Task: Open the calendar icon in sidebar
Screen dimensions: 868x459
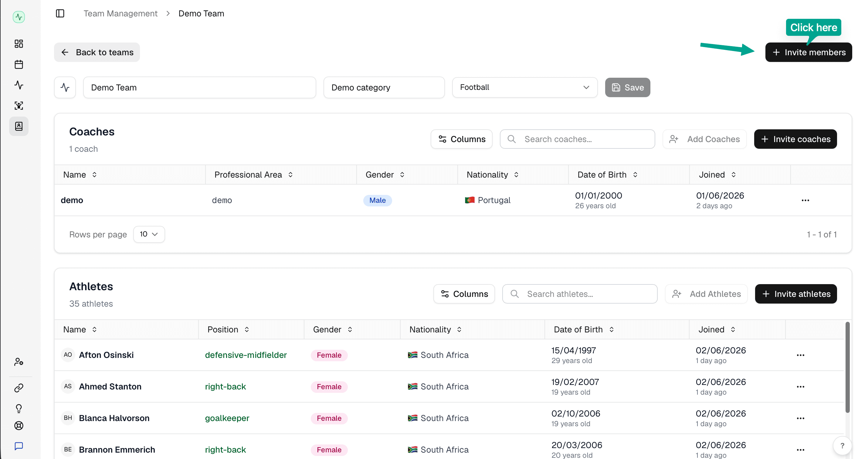Action: pos(19,64)
